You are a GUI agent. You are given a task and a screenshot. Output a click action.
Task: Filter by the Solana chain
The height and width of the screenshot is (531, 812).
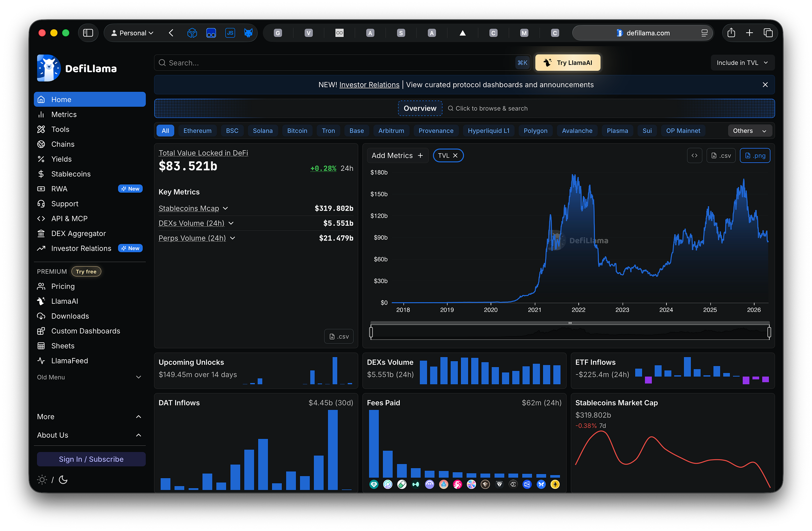tap(263, 130)
